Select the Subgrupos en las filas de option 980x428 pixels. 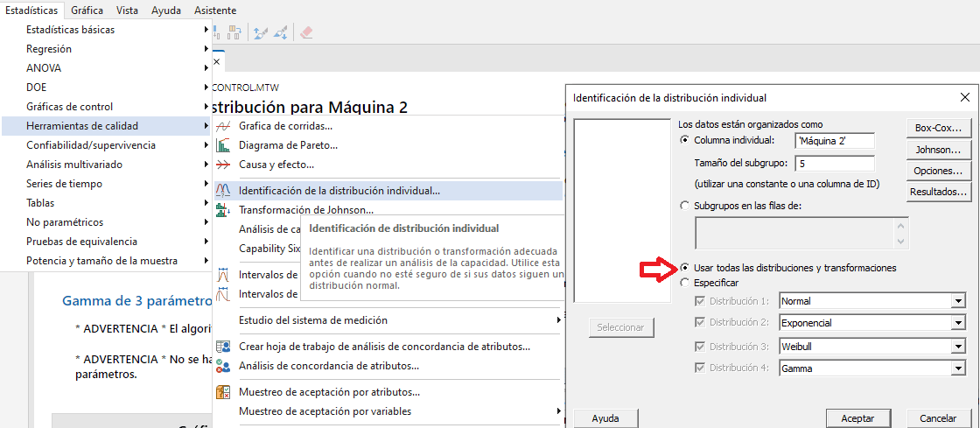[x=684, y=206]
